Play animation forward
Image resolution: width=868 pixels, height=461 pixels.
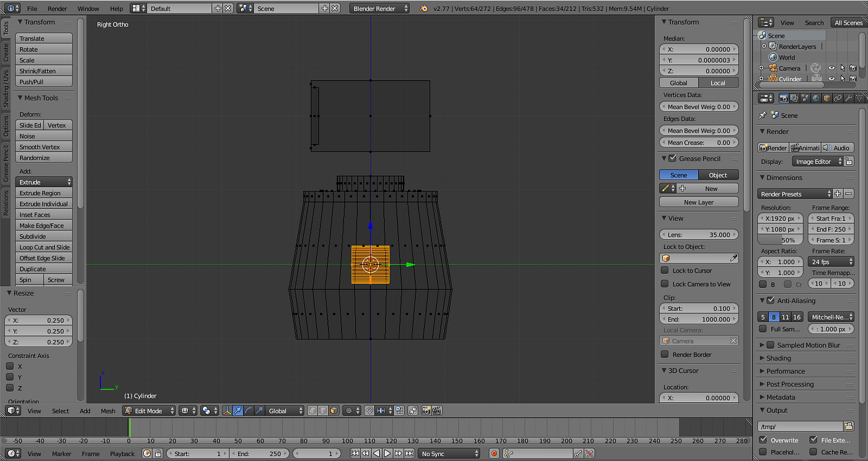click(x=387, y=454)
